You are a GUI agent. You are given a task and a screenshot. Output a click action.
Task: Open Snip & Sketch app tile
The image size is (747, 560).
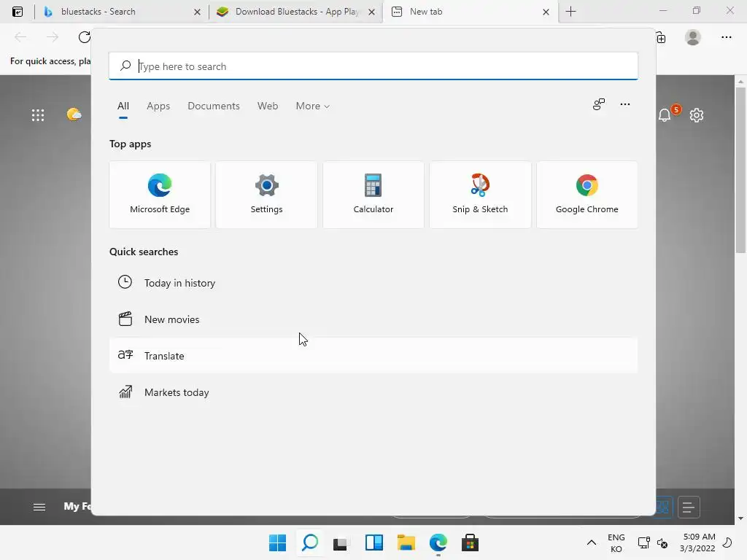pos(480,195)
